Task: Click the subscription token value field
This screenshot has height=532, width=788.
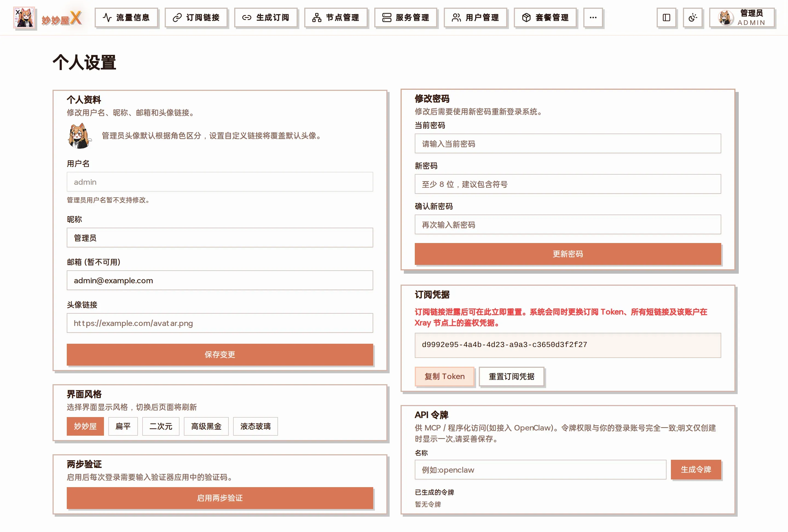Action: click(568, 345)
